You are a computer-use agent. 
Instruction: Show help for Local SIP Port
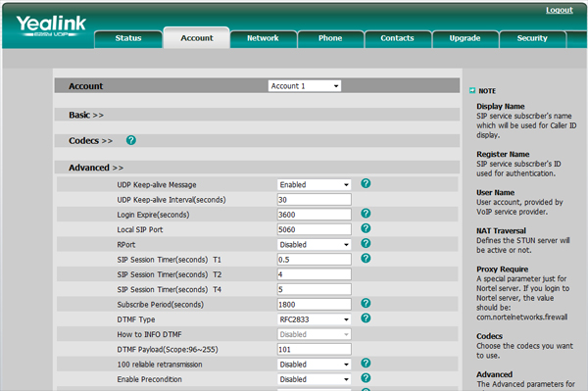pyautogui.click(x=366, y=228)
